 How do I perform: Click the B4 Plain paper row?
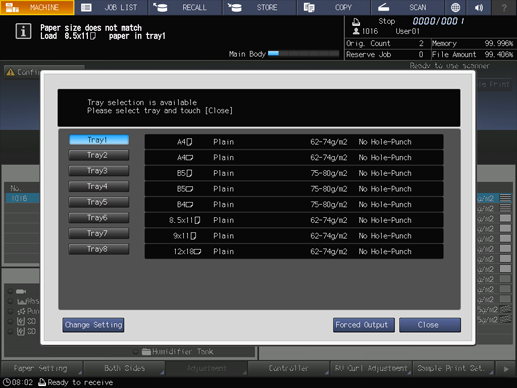click(x=294, y=204)
